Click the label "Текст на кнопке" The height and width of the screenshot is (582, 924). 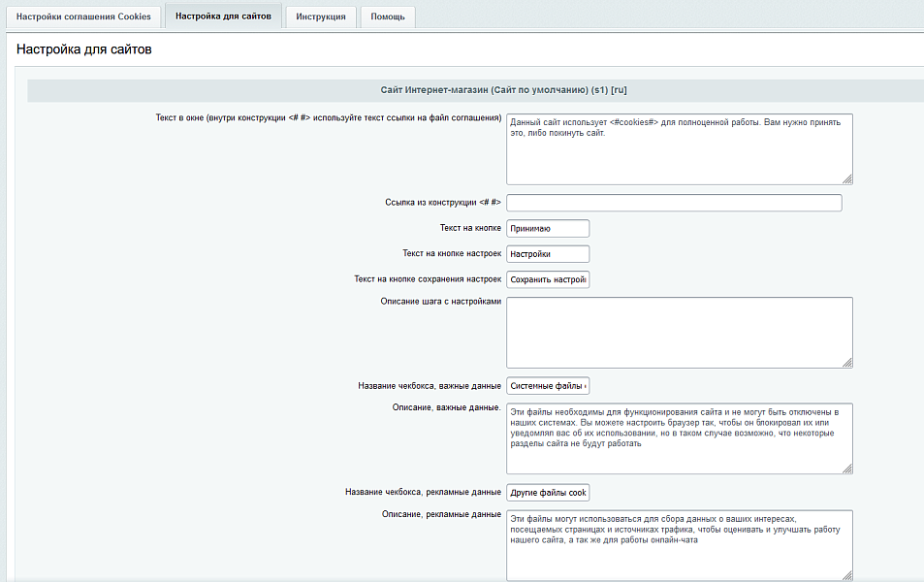tap(470, 228)
